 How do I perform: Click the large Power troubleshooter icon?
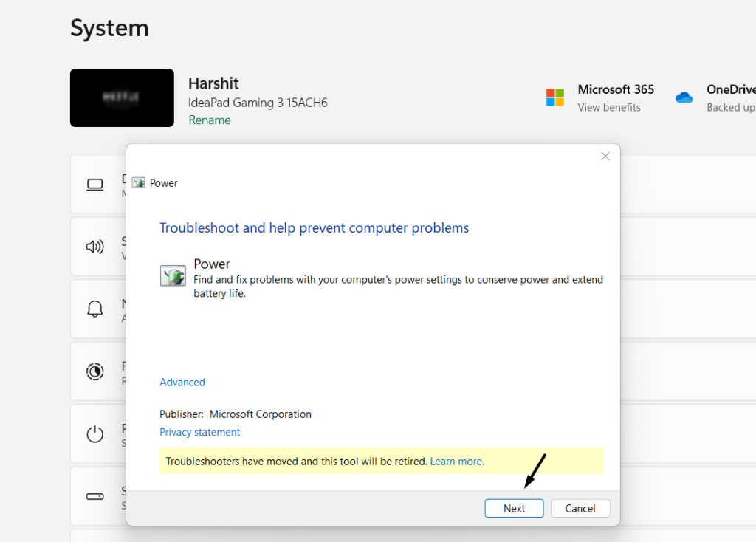[173, 275]
